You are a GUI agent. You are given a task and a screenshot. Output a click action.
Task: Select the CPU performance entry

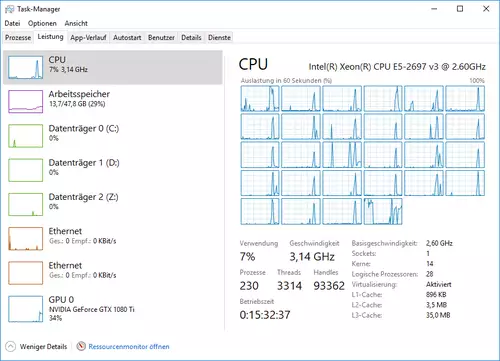click(x=113, y=67)
